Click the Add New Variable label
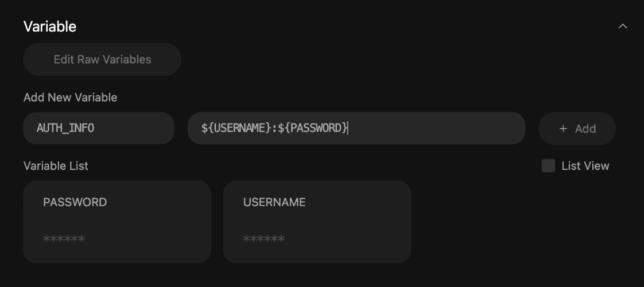The image size is (644, 287). [70, 98]
